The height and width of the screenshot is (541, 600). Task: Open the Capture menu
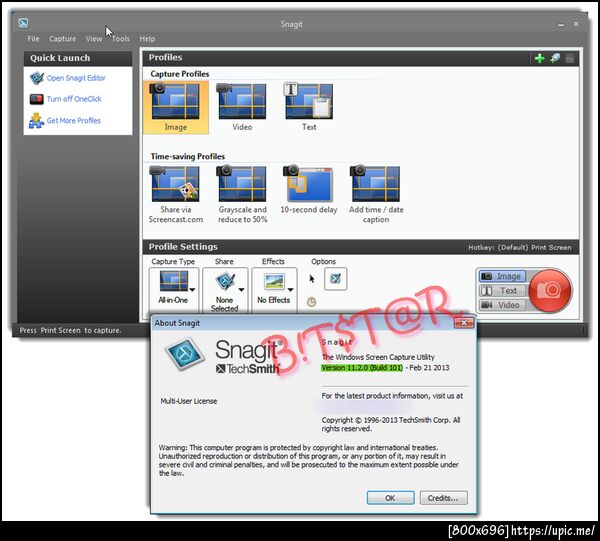tap(62, 39)
